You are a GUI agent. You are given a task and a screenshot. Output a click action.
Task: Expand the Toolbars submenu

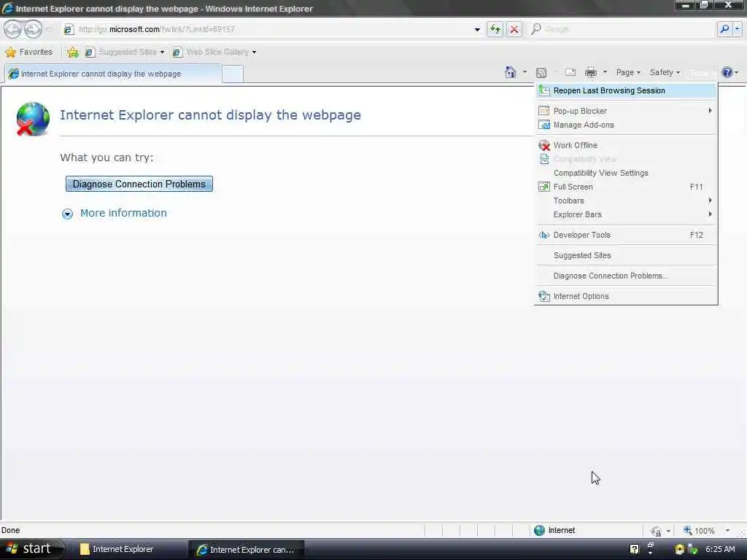(x=626, y=201)
